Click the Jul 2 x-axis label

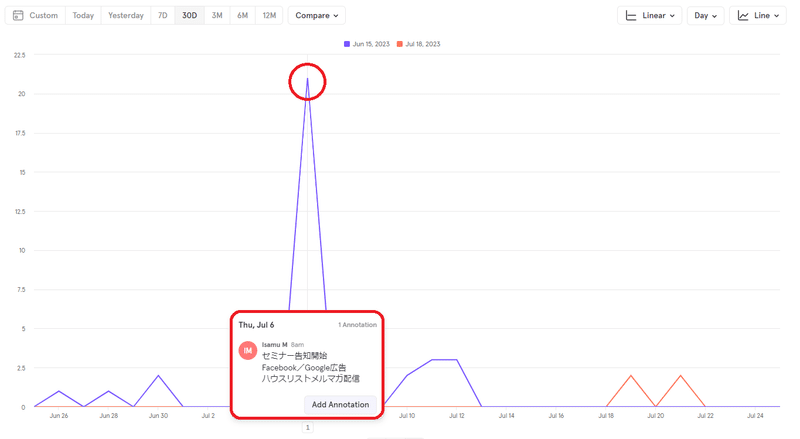208,416
